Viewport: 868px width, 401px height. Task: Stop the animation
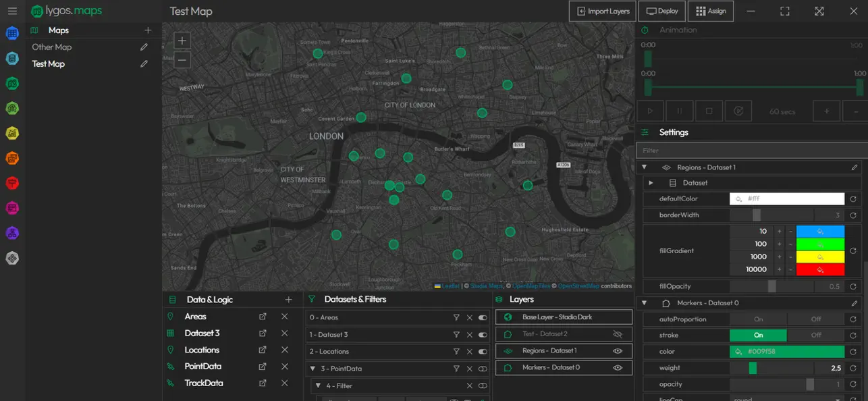coord(709,111)
